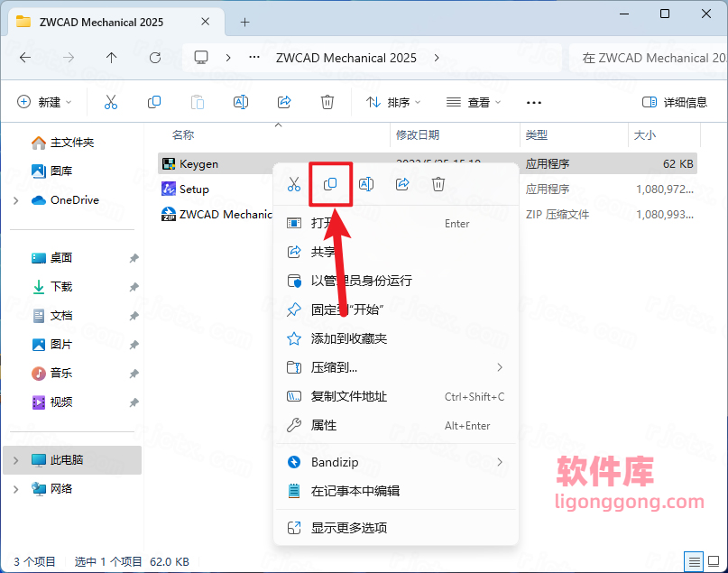Select the ZWCAD Mechanical ZIP file

pyautogui.click(x=217, y=214)
